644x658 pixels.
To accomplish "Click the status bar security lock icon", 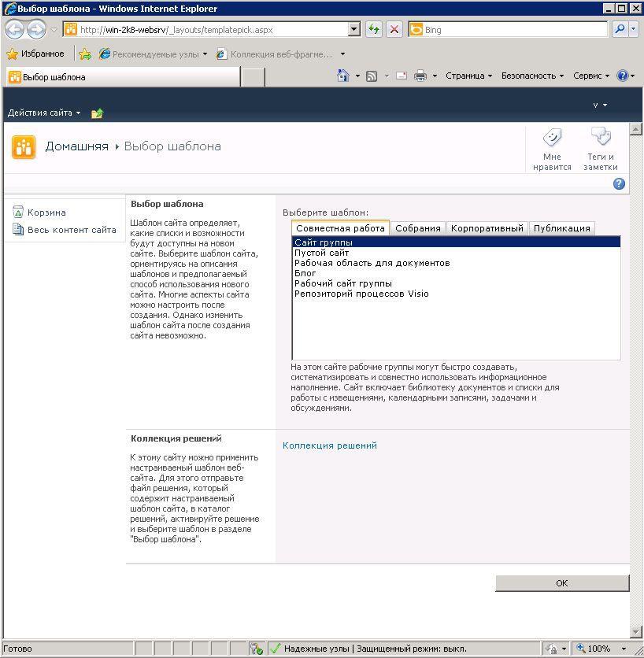I will coord(553,649).
